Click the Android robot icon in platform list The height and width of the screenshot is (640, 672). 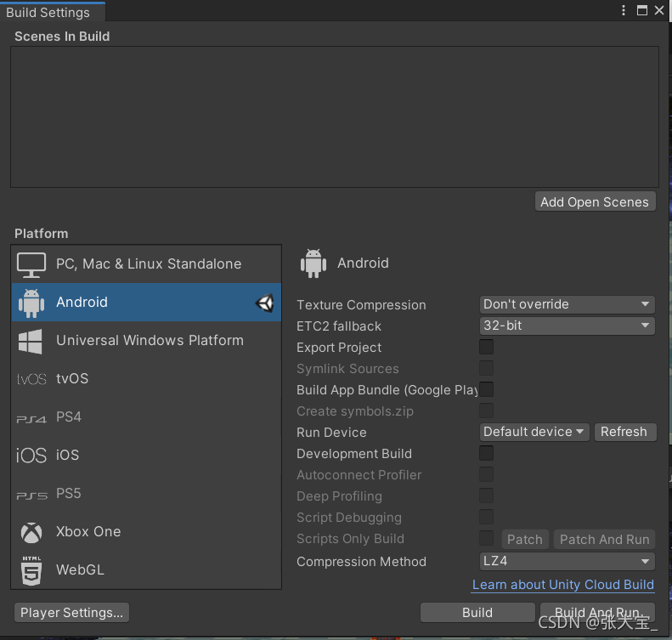[x=31, y=303]
